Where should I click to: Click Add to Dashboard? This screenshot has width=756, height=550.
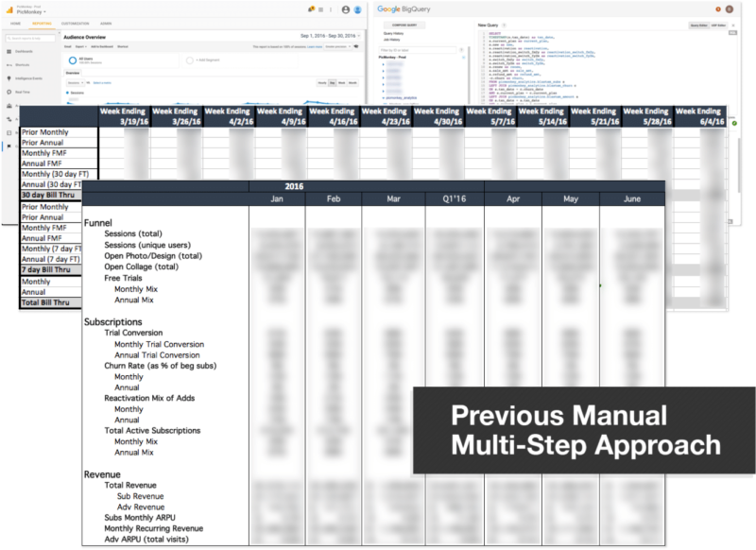(x=102, y=46)
